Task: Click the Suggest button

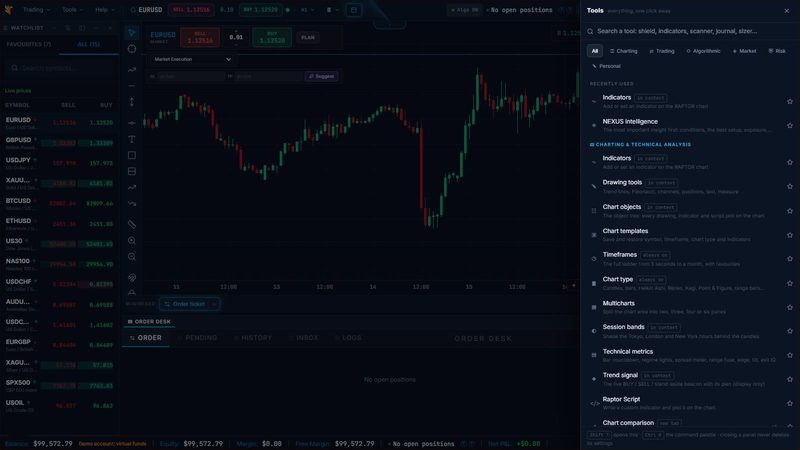Action: (321, 76)
